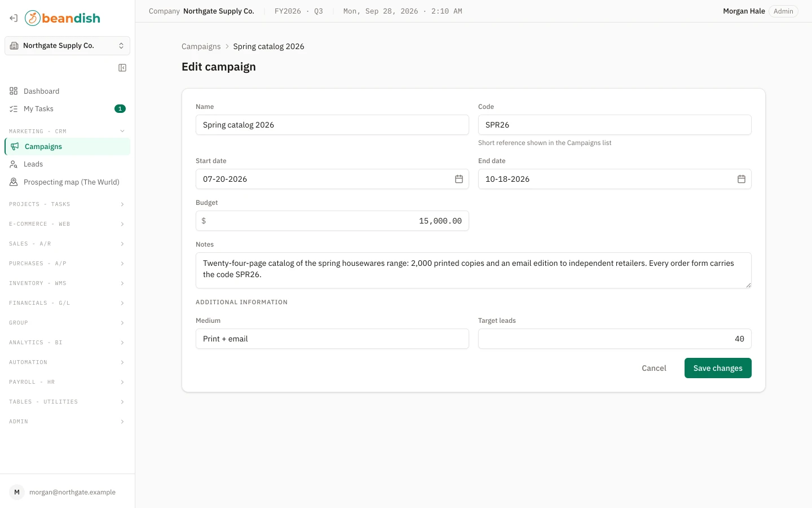
Task: Expand the Admin section
Action: (x=67, y=422)
